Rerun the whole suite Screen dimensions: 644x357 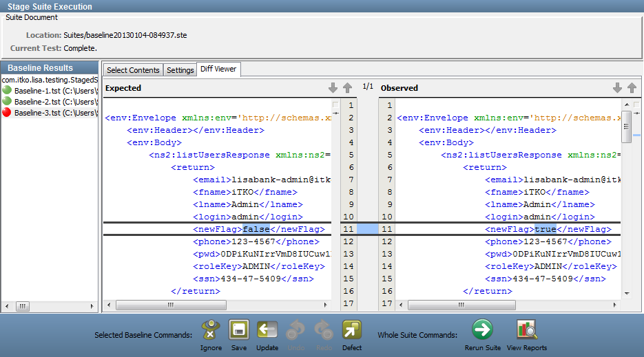coord(483,331)
